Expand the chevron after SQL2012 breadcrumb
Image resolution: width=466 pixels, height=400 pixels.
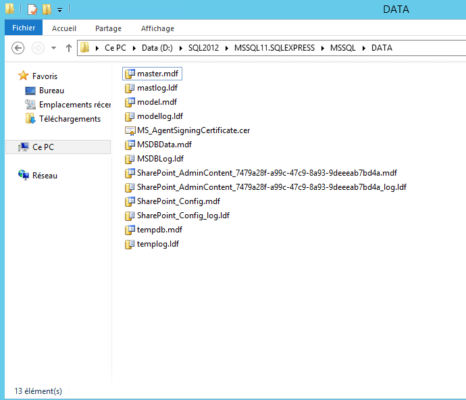tap(227, 48)
